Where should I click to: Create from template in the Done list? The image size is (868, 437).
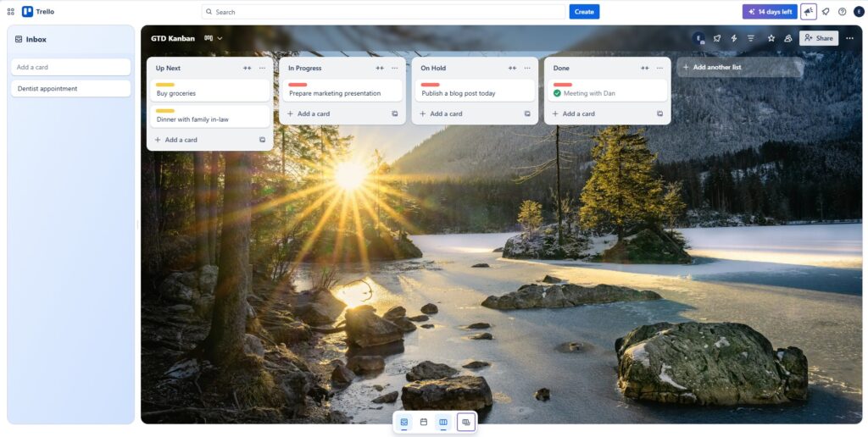(x=659, y=114)
